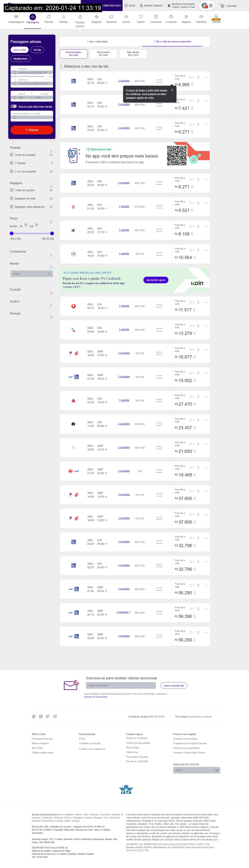249x868 pixels.
Task: Expand the Companhias filter section
Action: [51, 255]
